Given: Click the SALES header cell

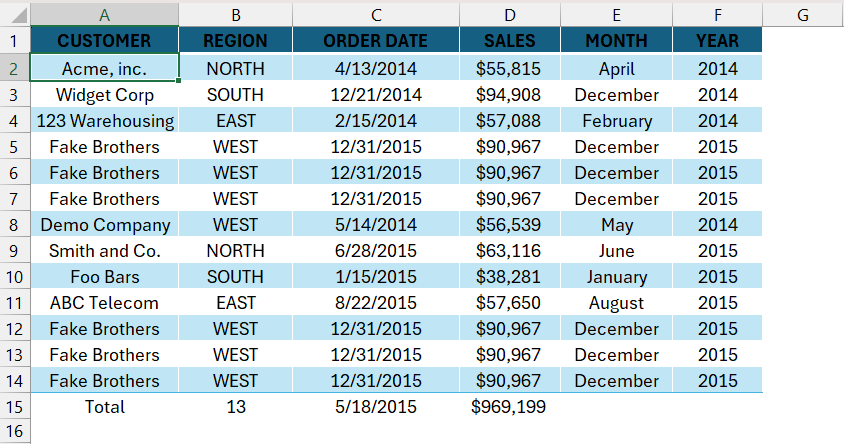Looking at the screenshot, I should click(510, 40).
